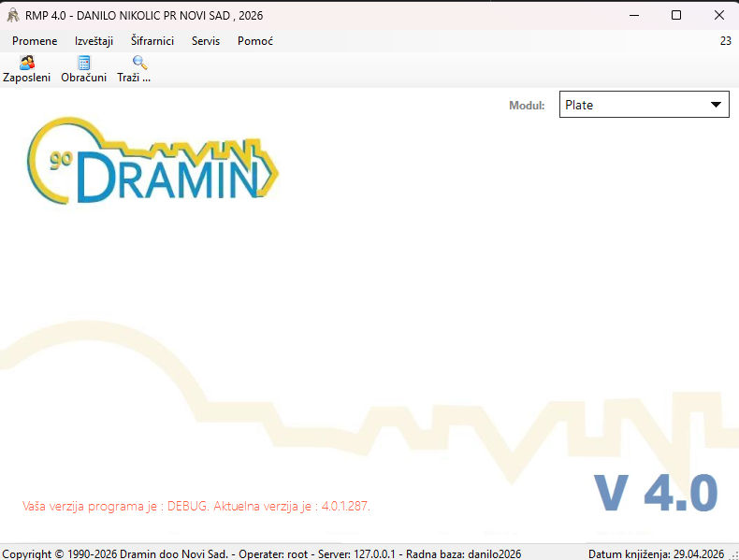Viewport: 739px width, 560px height.
Task: Click the Traži magnifier search icon
Action: pyautogui.click(x=139, y=63)
